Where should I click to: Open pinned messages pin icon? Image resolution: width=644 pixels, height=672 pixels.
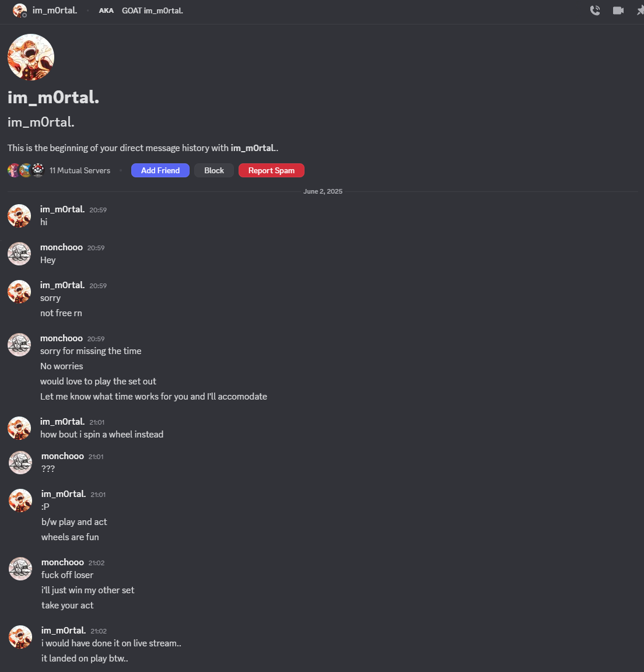640,10
